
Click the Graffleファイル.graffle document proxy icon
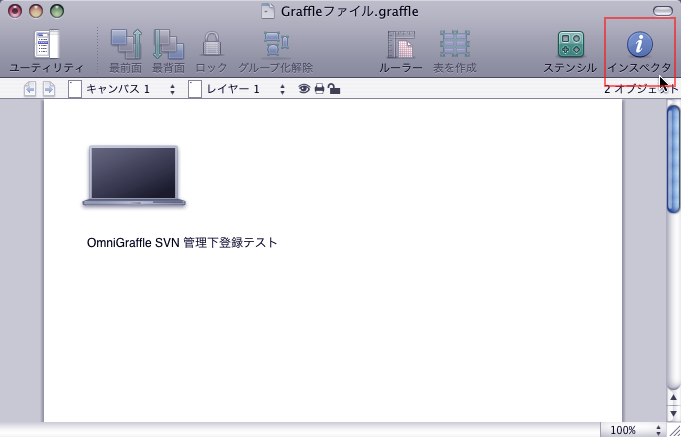pyautogui.click(x=268, y=11)
